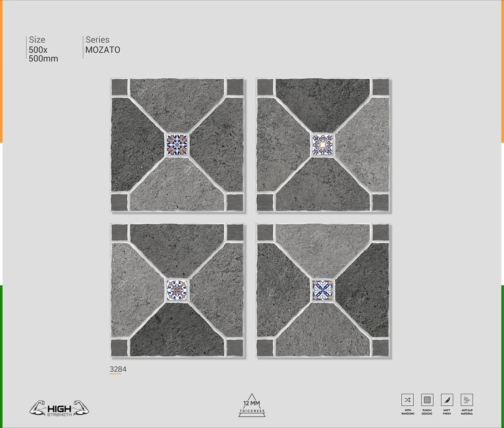Click the Size label text

click(x=37, y=40)
